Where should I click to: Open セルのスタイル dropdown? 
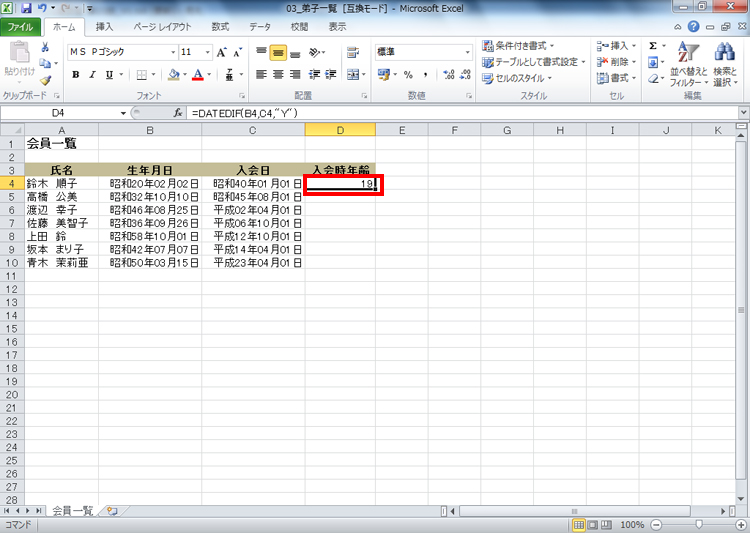point(517,78)
